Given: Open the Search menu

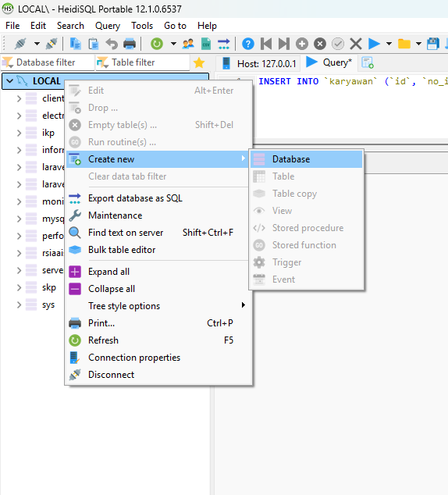Looking at the screenshot, I should coord(70,26).
